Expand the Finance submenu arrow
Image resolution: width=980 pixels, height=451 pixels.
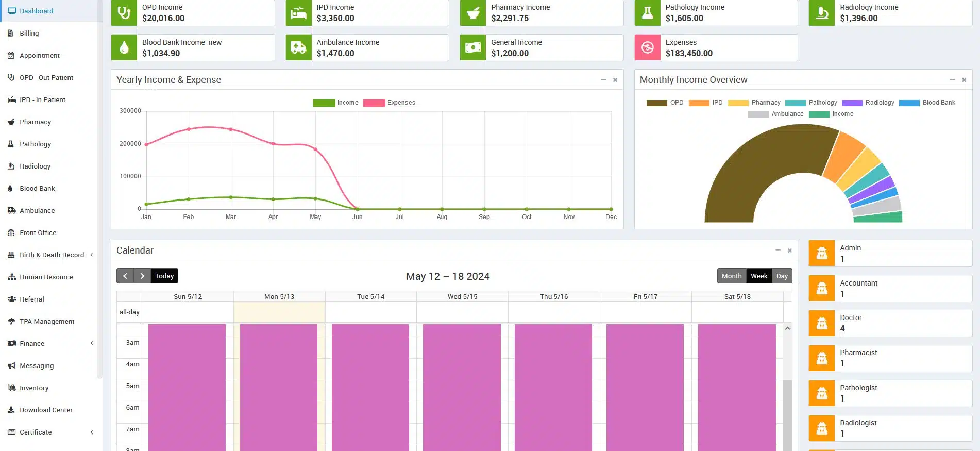tap(92, 343)
